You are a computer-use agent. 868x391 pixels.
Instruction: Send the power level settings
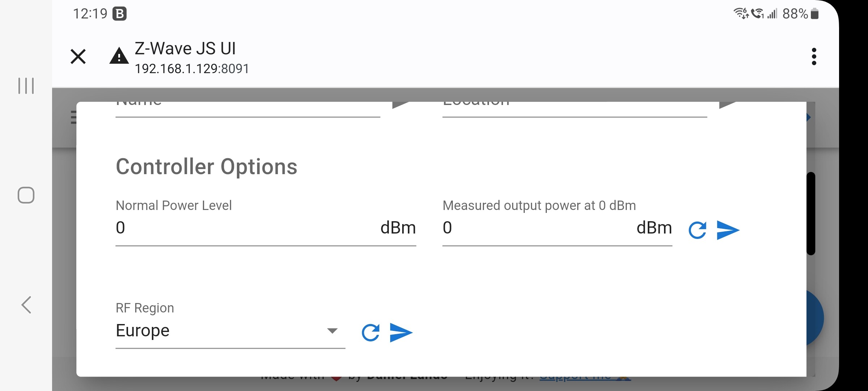728,230
